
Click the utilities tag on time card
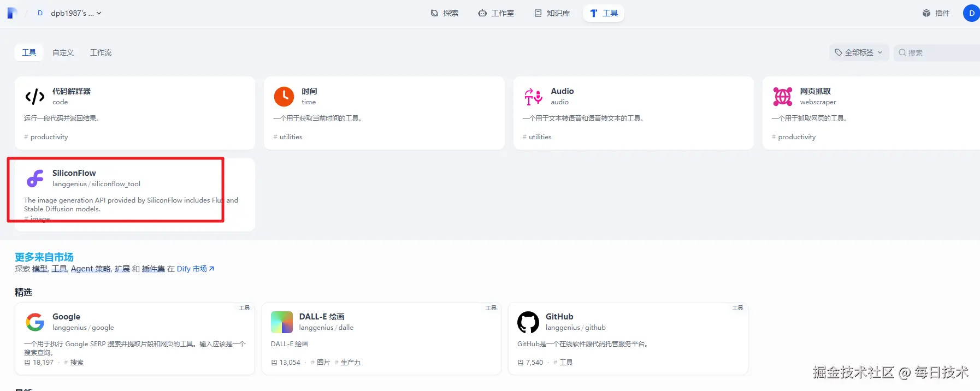point(288,137)
